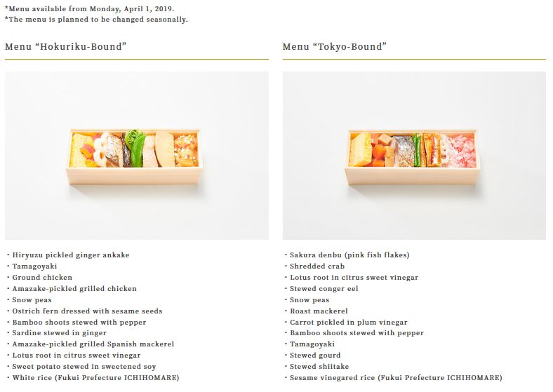This screenshot has width=553, height=392.
Task: Select the Shredded crab item
Action: point(318,266)
